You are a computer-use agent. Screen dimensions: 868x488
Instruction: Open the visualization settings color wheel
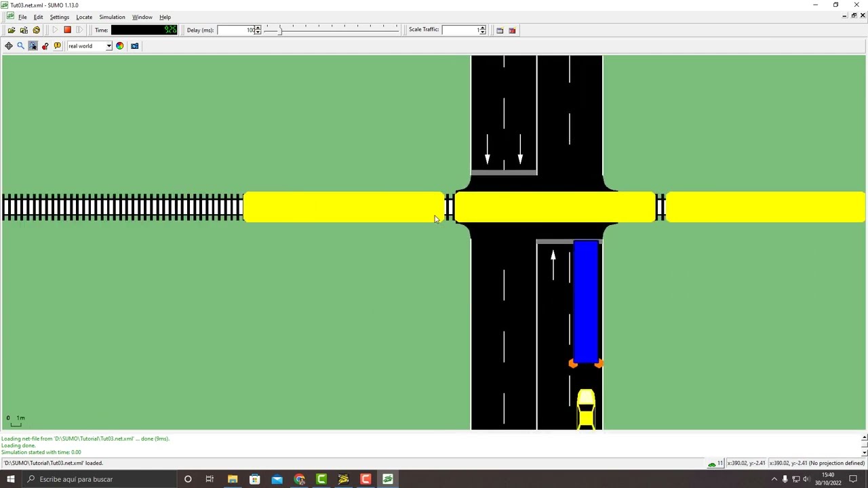pyautogui.click(x=120, y=46)
